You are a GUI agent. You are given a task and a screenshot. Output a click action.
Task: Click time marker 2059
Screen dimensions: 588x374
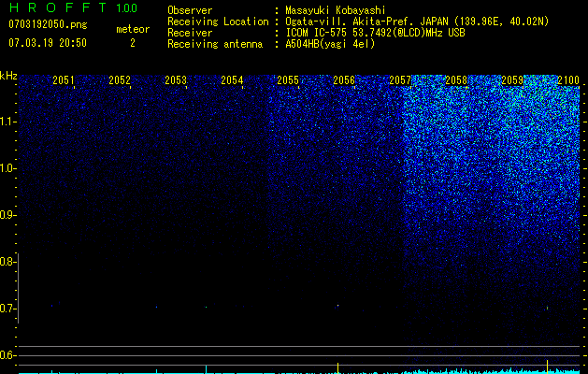tap(512, 80)
